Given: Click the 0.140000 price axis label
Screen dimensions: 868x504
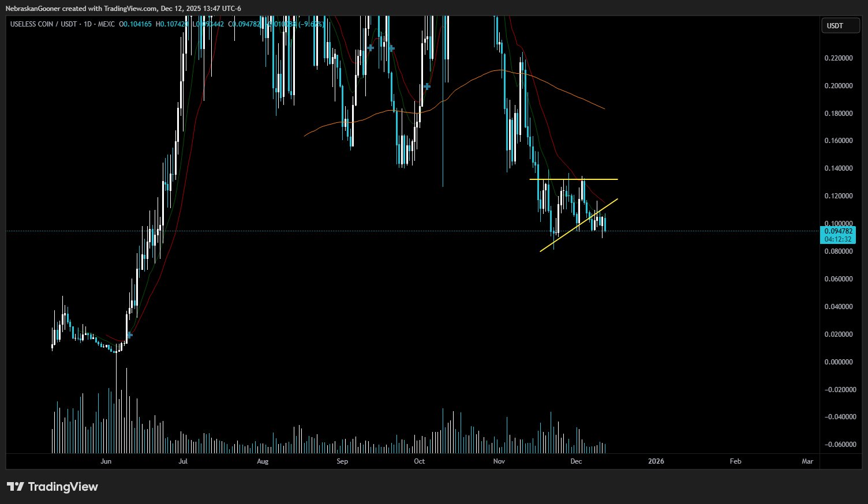Looking at the screenshot, I should click(839, 168).
